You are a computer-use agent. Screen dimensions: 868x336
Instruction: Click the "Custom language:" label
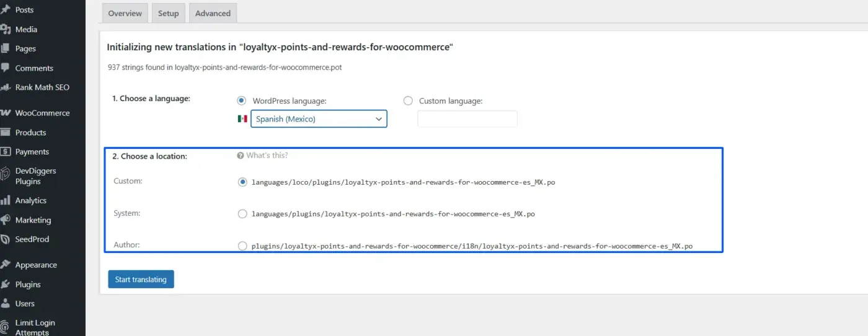tap(451, 100)
